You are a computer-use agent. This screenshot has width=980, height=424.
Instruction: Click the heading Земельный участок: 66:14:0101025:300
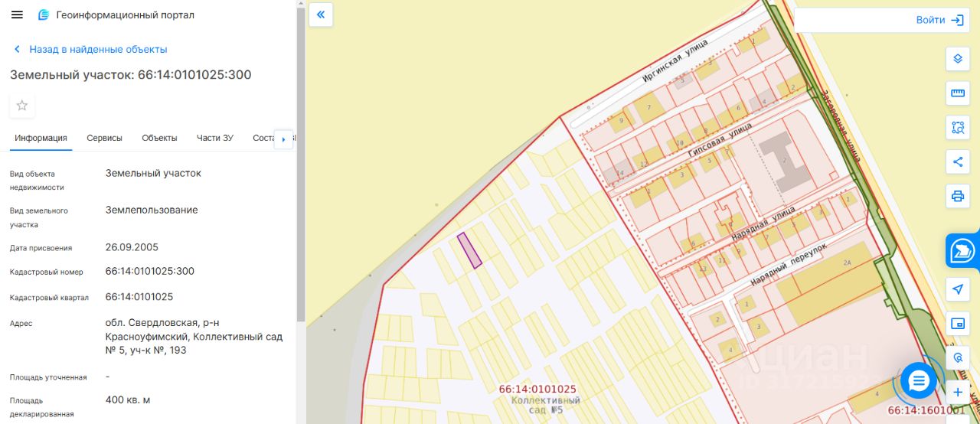click(130, 74)
